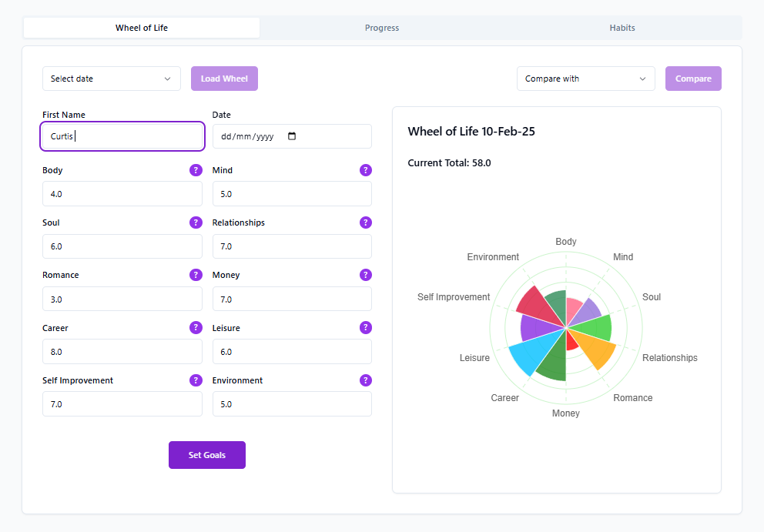Image resolution: width=764 pixels, height=532 pixels.
Task: Open the Career help tooltip icon
Action: point(196,327)
